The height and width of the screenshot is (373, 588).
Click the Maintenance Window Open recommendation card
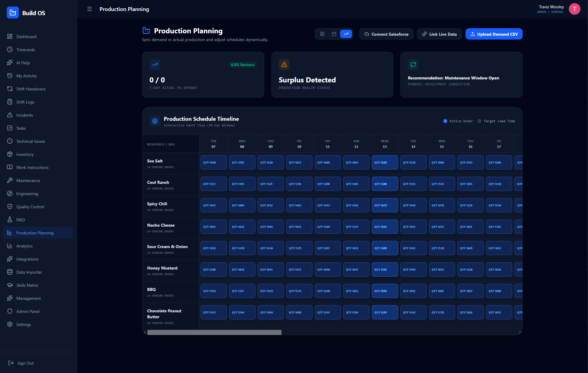point(461,75)
